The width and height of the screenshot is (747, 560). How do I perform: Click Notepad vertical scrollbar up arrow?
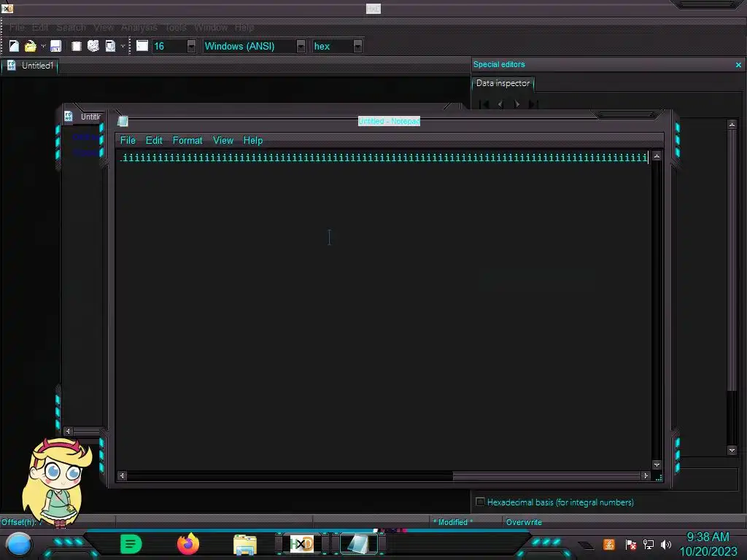[657, 156]
